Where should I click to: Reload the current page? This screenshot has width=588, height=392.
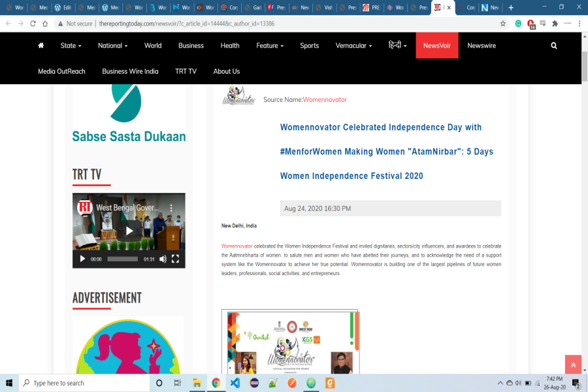coord(33,24)
